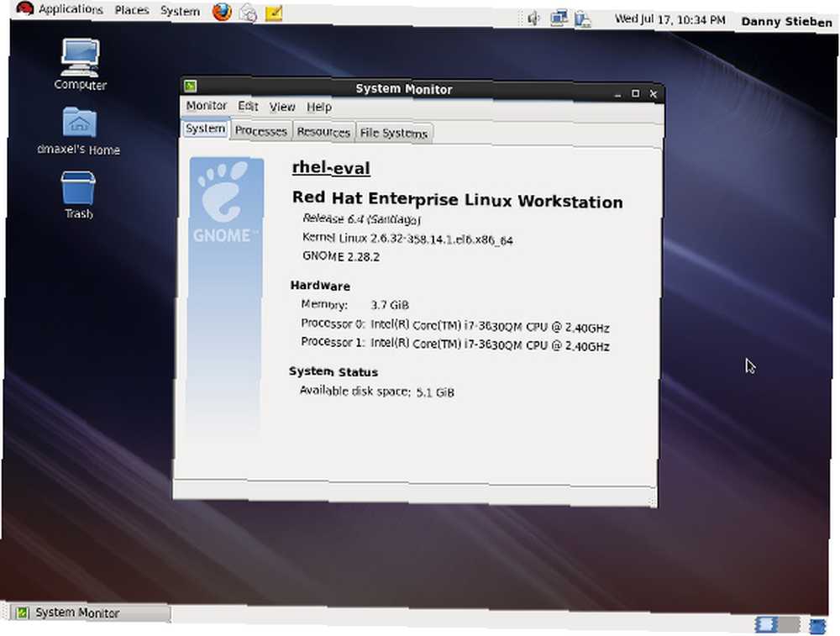Click the Memory 3.7 GiB value
This screenshot has width=840, height=636.
390,305
